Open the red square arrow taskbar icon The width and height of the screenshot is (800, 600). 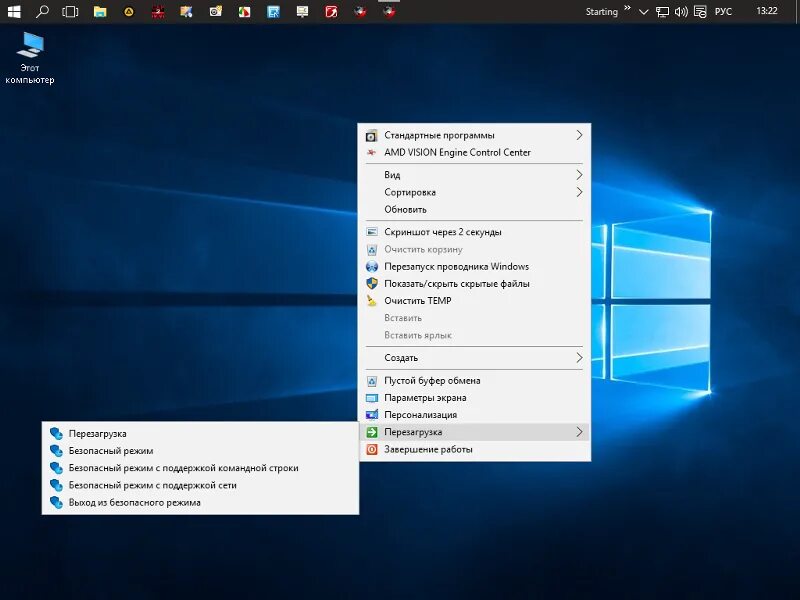click(331, 11)
